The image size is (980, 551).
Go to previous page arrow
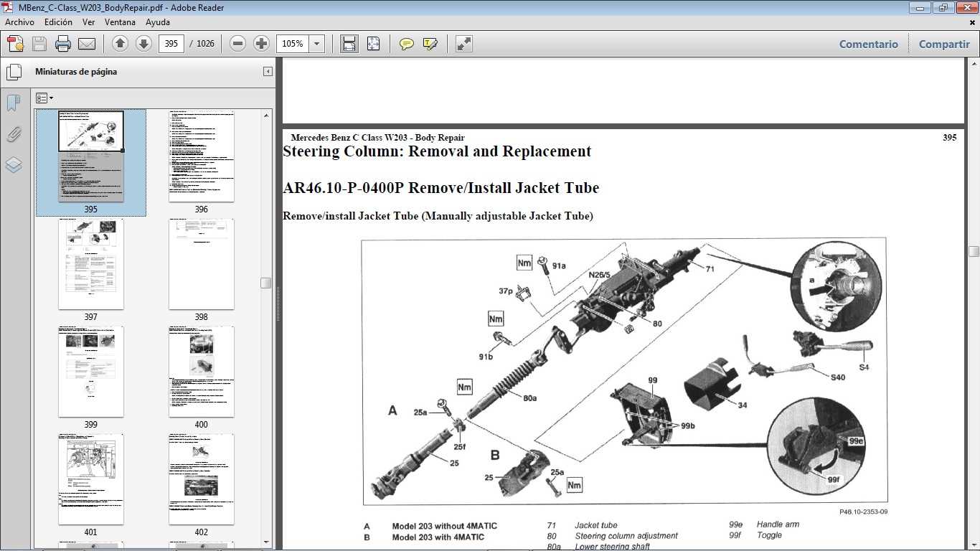tap(120, 44)
